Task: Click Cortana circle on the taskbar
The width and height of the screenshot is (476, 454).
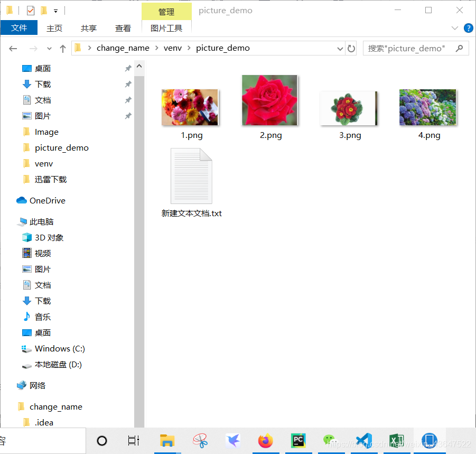Action: (x=101, y=441)
